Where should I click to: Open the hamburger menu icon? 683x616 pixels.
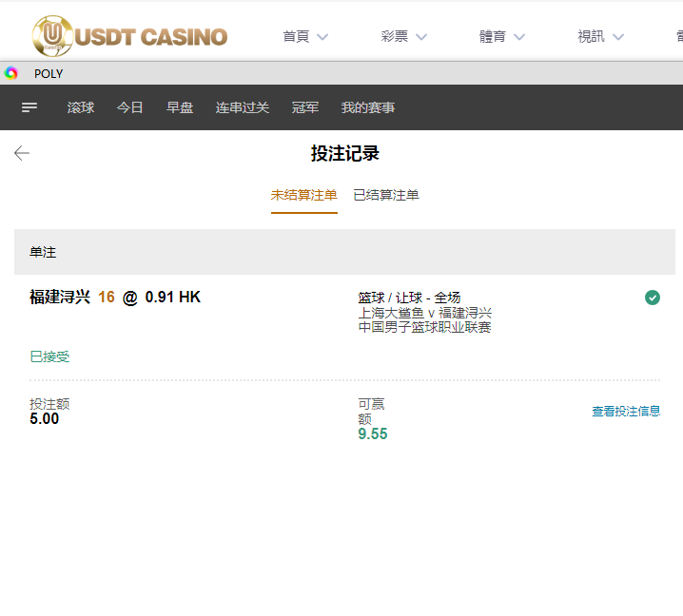coord(29,107)
